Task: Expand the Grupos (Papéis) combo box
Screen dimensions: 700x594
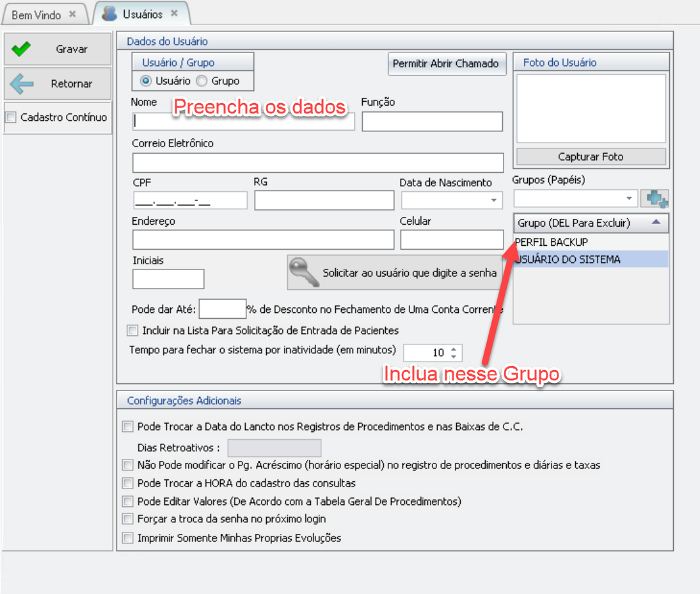Action: coord(628,199)
